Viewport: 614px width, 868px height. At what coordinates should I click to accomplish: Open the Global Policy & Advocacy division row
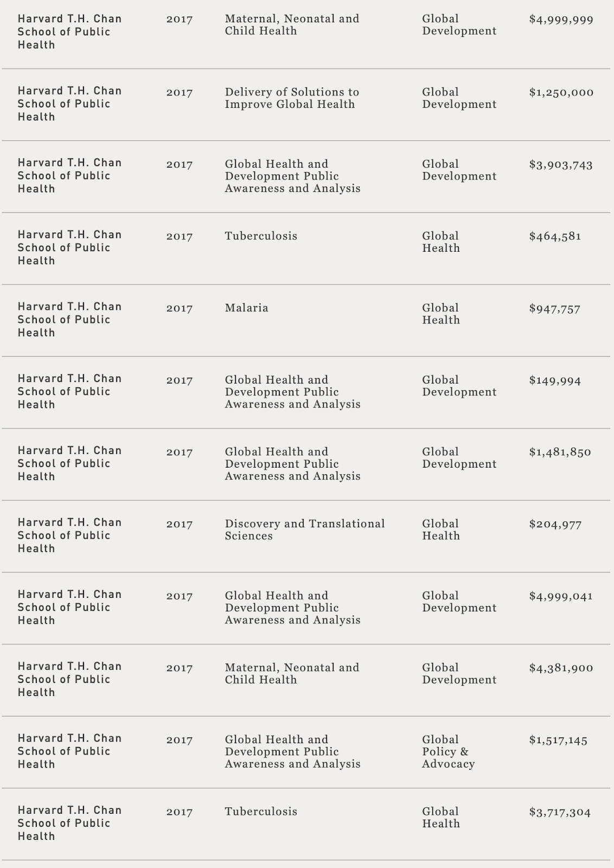tap(306, 752)
